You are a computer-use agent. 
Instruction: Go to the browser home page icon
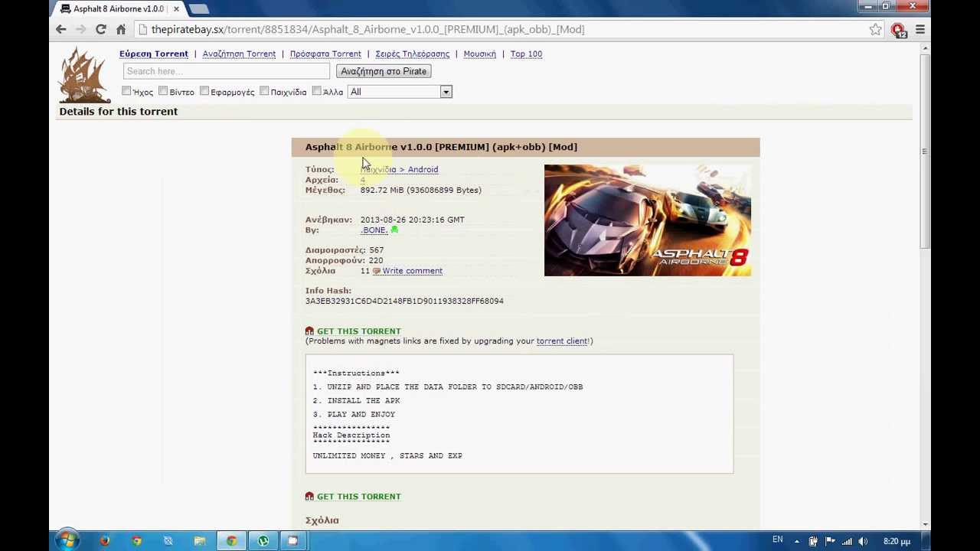[x=121, y=29]
